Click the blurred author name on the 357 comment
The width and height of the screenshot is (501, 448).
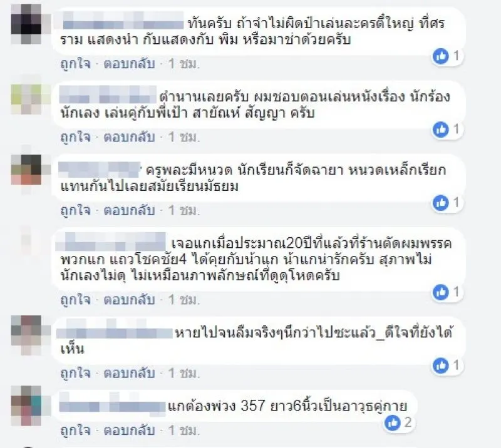click(x=112, y=405)
